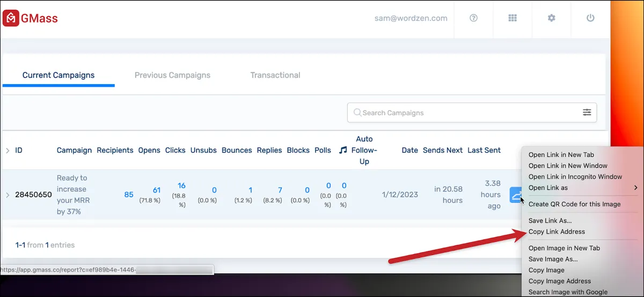Click '1-1 from 1 entries' text
Screen dimensions: 644x297
click(x=45, y=245)
